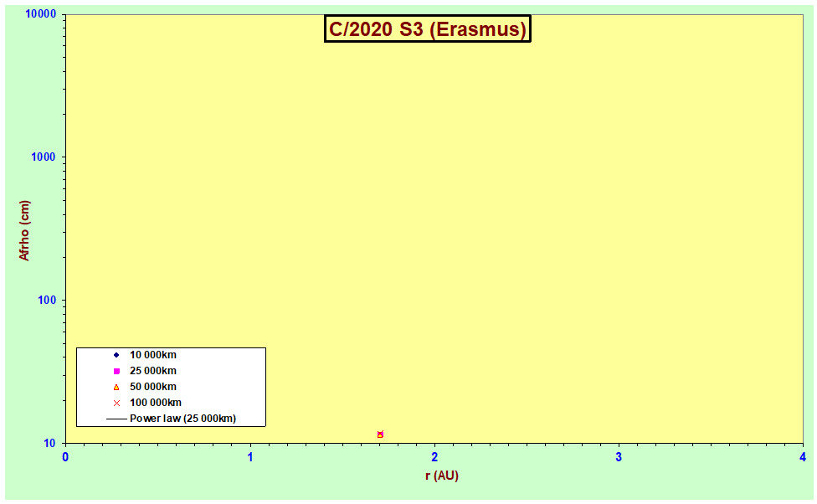Click the x-axis tick label 2
The image size is (817, 504).
434,458
